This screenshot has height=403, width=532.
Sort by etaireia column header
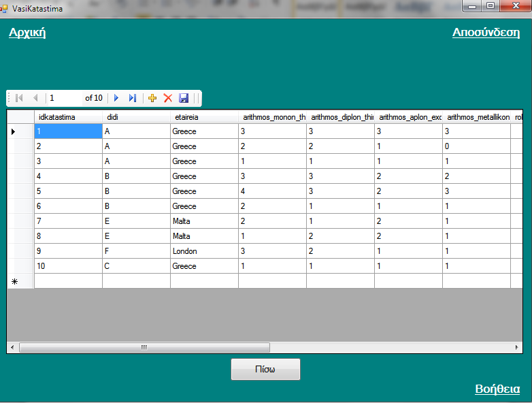pos(204,117)
